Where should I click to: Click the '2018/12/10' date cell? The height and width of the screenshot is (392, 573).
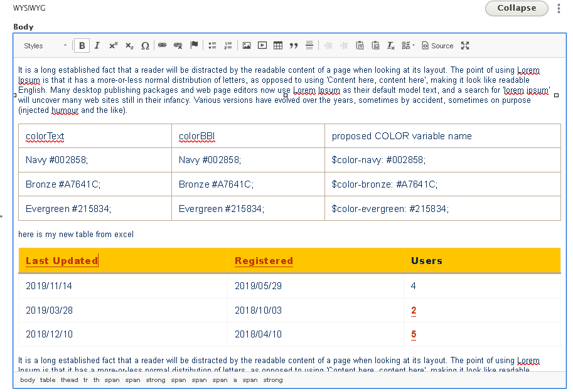(x=123, y=334)
